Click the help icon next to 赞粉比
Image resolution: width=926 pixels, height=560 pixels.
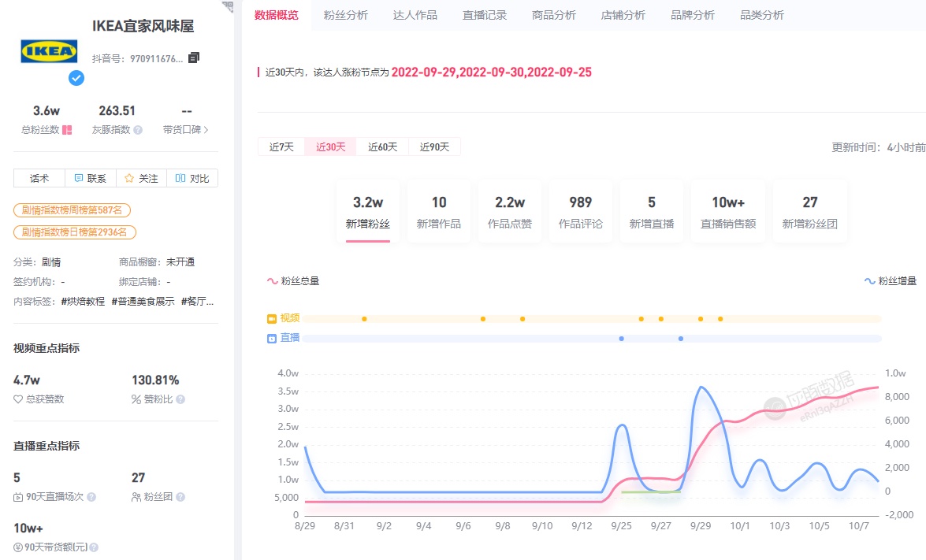[180, 399]
